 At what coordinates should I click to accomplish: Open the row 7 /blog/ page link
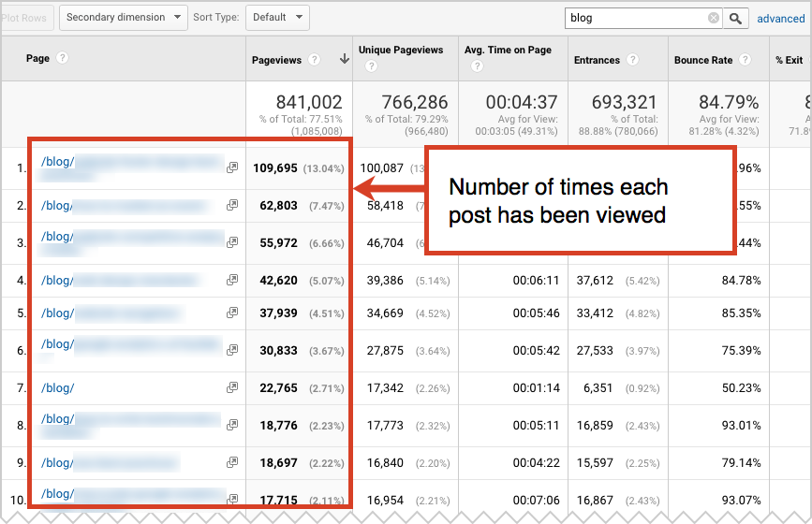pyautogui.click(x=57, y=387)
